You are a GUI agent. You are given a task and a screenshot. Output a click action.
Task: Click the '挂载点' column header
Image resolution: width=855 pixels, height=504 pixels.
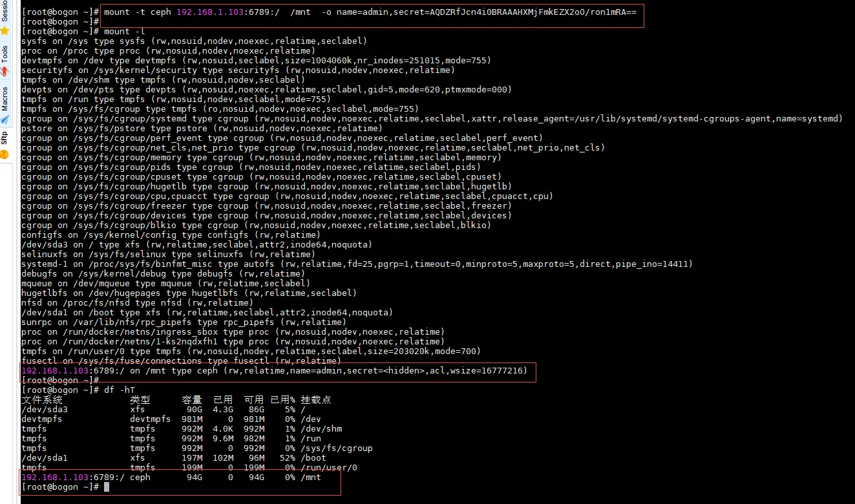316,400
